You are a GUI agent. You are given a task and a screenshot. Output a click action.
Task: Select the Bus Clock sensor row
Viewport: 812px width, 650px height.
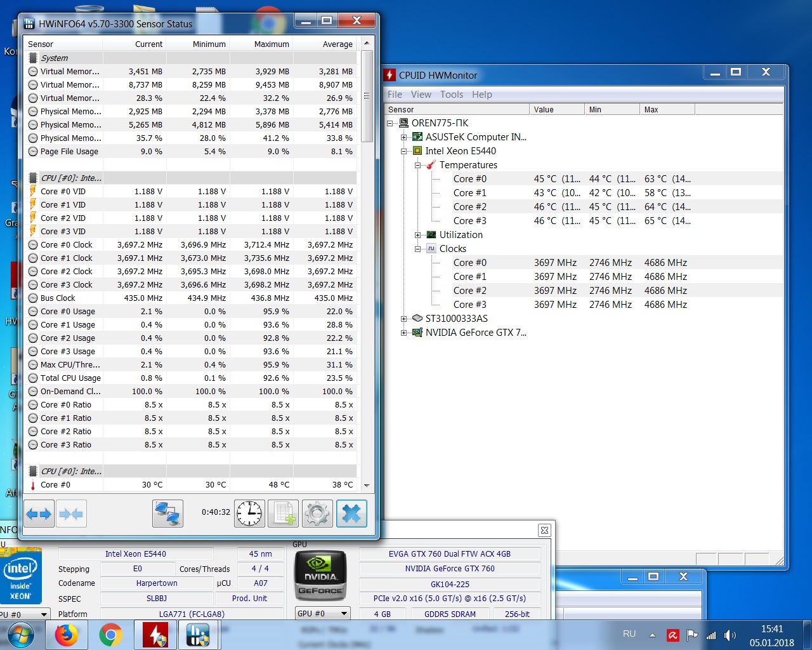190,298
